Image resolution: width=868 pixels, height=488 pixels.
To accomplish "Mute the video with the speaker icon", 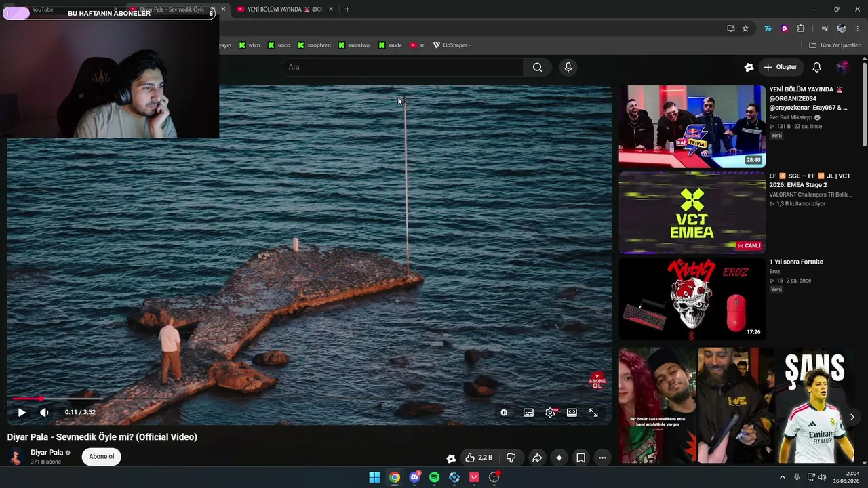I will pos(44,412).
